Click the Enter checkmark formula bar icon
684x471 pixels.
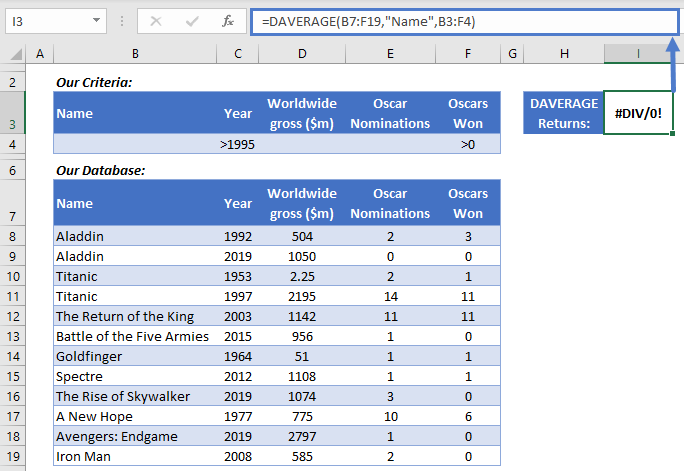click(x=192, y=21)
